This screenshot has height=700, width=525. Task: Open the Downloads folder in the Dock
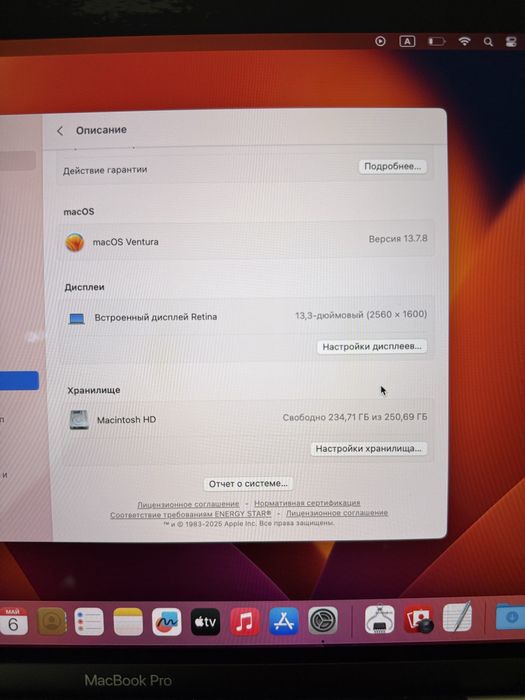pos(511,617)
